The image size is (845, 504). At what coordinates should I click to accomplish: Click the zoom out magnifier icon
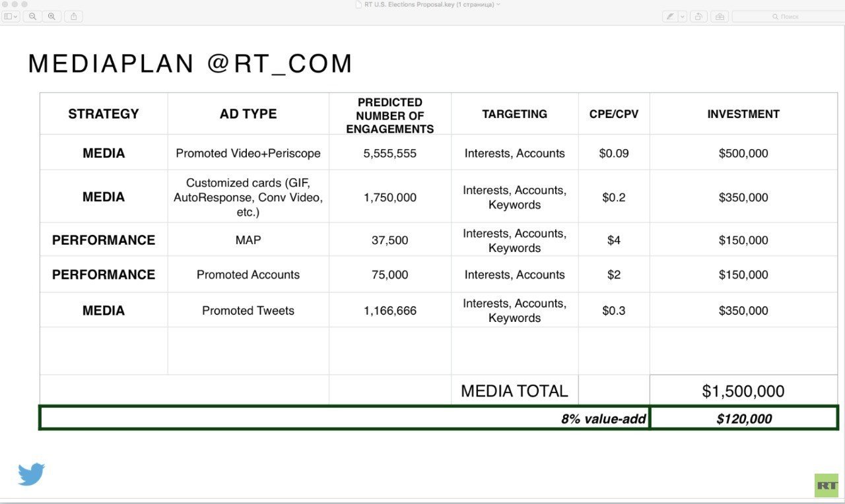coord(32,16)
